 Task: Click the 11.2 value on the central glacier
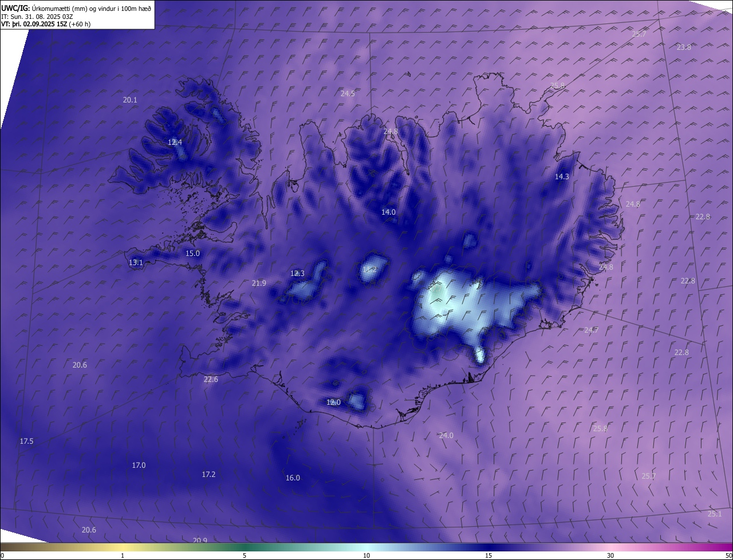[369, 269]
